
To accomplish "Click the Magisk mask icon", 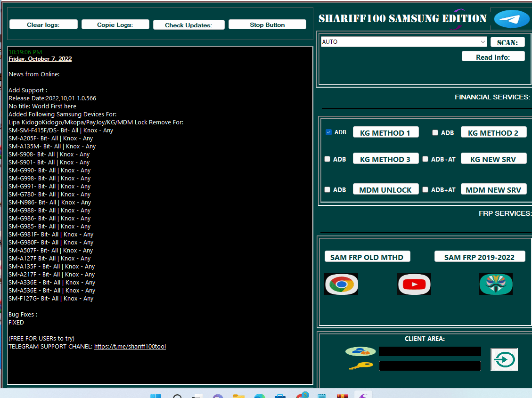I will (x=496, y=284).
